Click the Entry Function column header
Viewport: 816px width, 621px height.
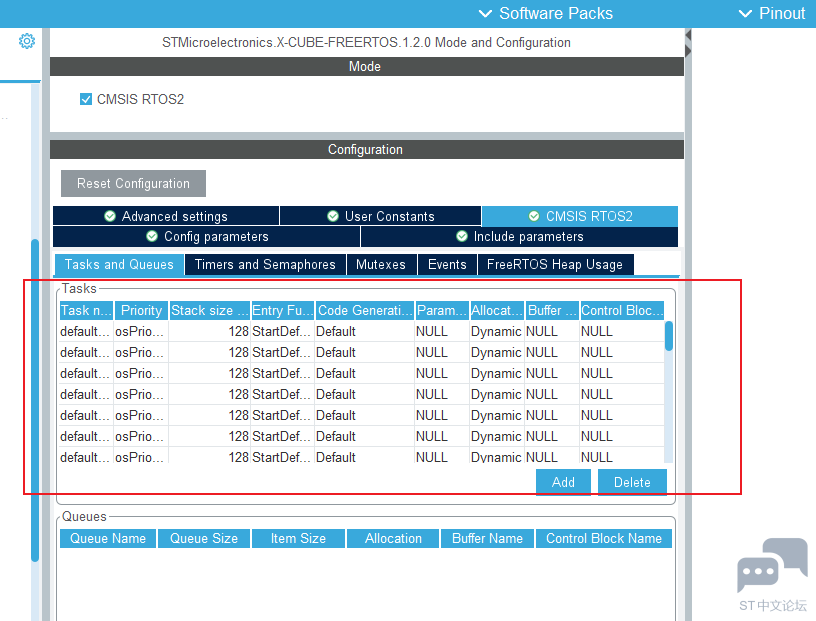click(283, 310)
